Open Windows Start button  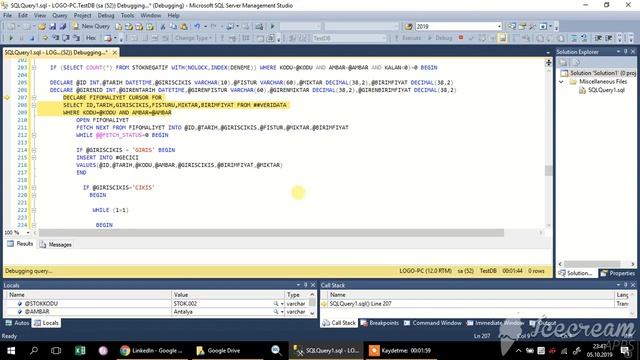(x=11, y=351)
